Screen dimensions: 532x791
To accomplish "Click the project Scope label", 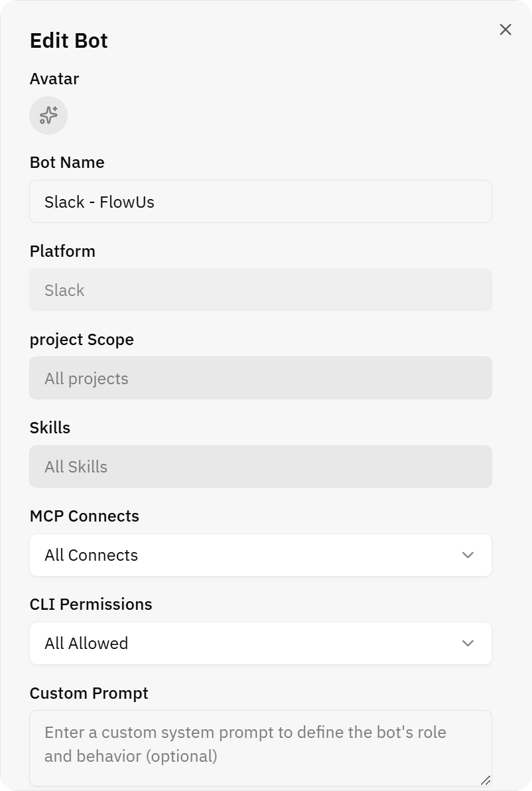I will pyautogui.click(x=82, y=340).
